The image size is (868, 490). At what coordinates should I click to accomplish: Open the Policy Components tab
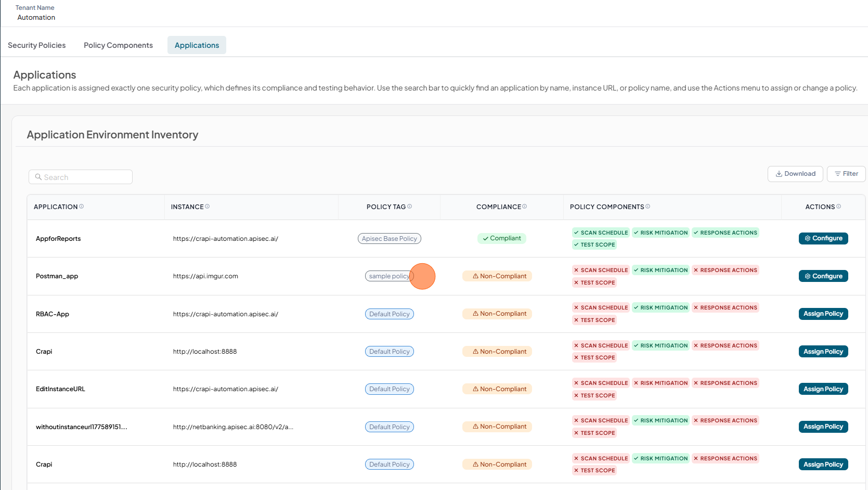point(118,45)
